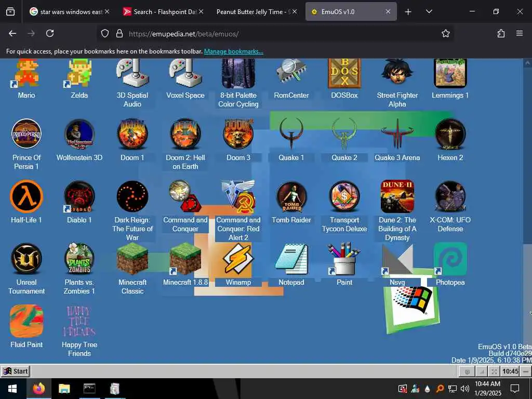
Task: Open Plants vs. Zombies 1
Action: [x=79, y=259]
